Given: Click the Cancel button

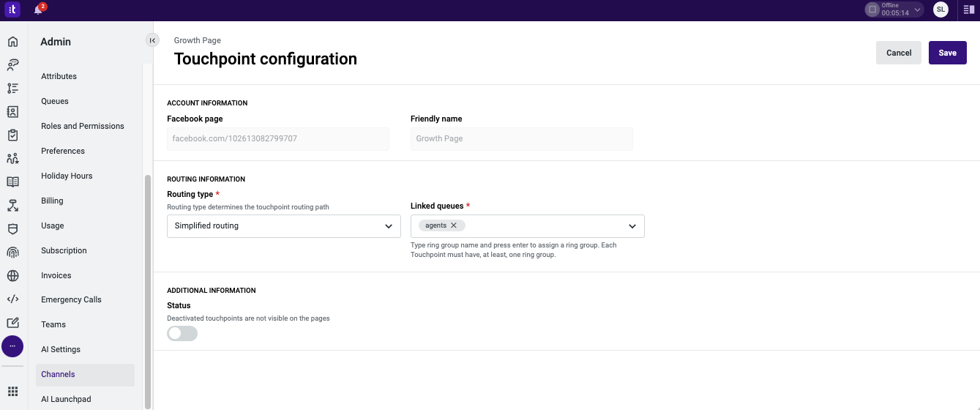Looking at the screenshot, I should 899,53.
